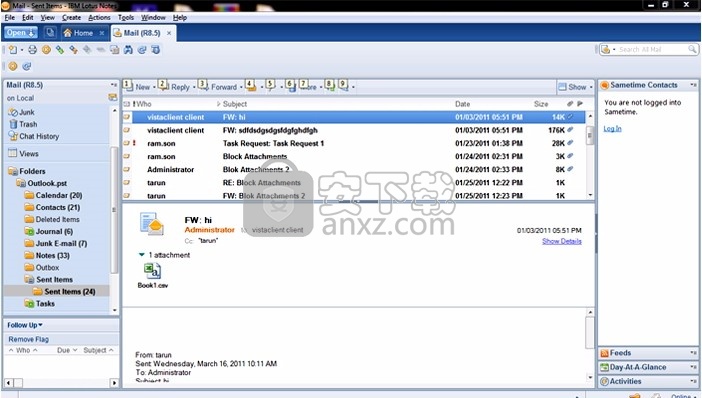Select the FW: sdfdsdgsdgsfdgfghdfgh message
Viewport: 702px width, 398px height.
click(354, 130)
